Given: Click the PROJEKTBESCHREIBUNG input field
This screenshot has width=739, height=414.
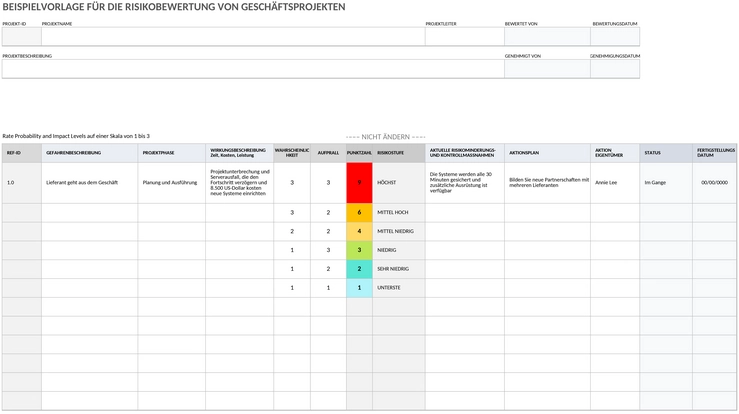Looking at the screenshot, I should [x=253, y=69].
